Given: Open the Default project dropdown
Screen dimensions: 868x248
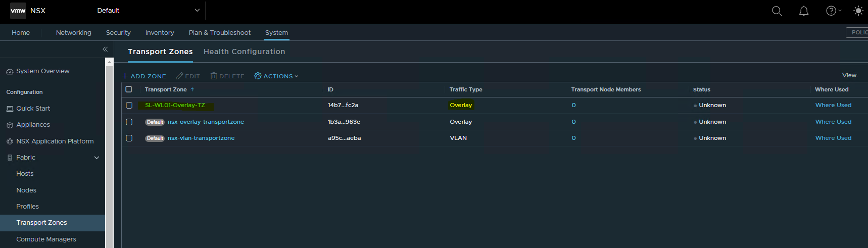Looking at the screenshot, I should [149, 11].
